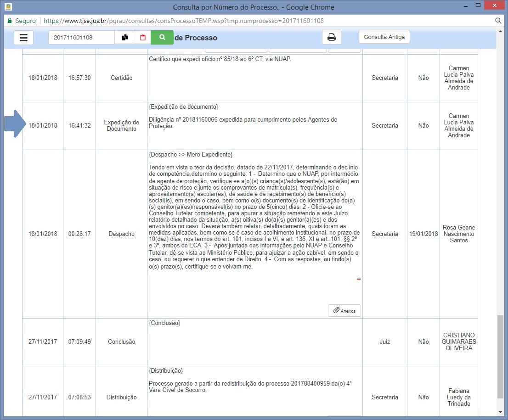508x420 pixels.
Task: Click the scrollbar down arrow
Action: 501,413
